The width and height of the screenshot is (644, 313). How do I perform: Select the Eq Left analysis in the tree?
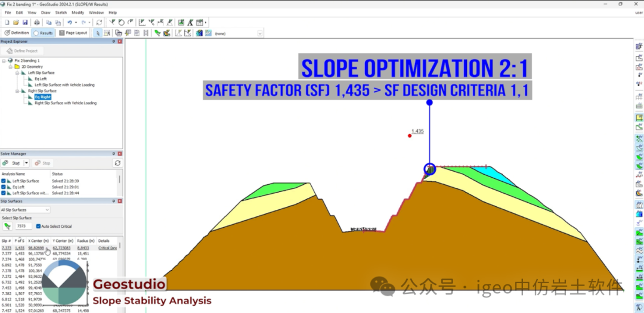tap(41, 79)
